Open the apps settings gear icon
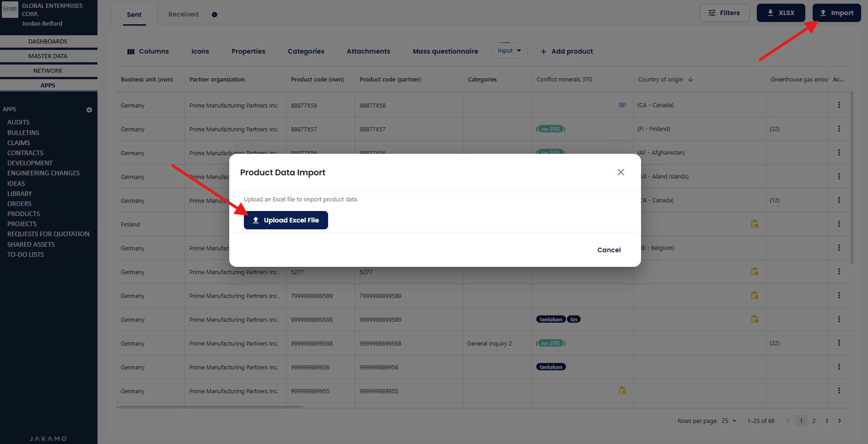Viewport: 868px width, 444px height. click(89, 110)
